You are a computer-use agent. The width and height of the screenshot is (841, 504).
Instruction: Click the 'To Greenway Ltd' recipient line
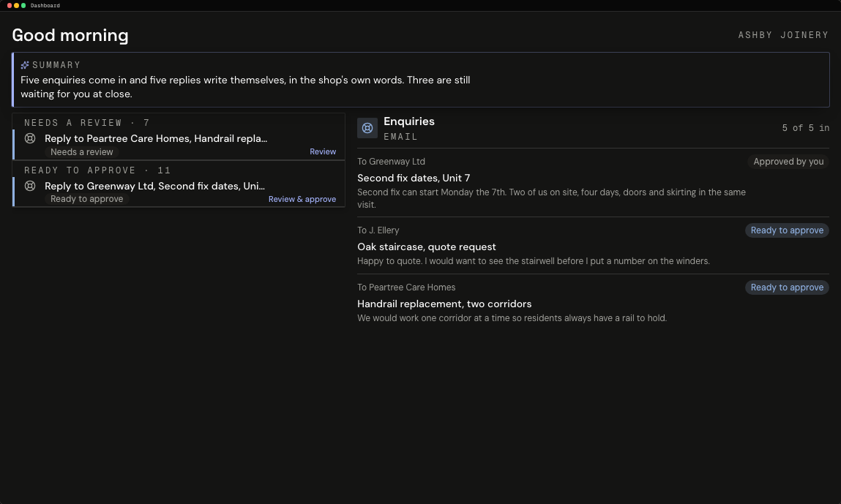pyautogui.click(x=391, y=162)
